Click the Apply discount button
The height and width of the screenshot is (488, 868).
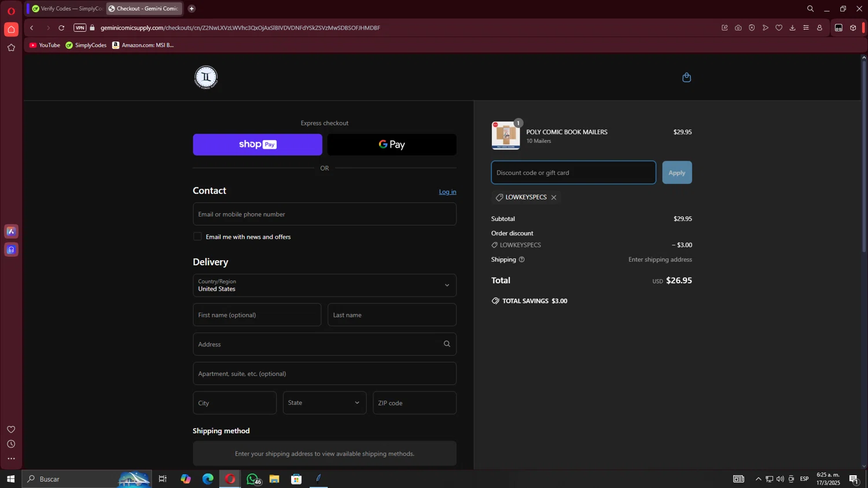pyautogui.click(x=677, y=173)
